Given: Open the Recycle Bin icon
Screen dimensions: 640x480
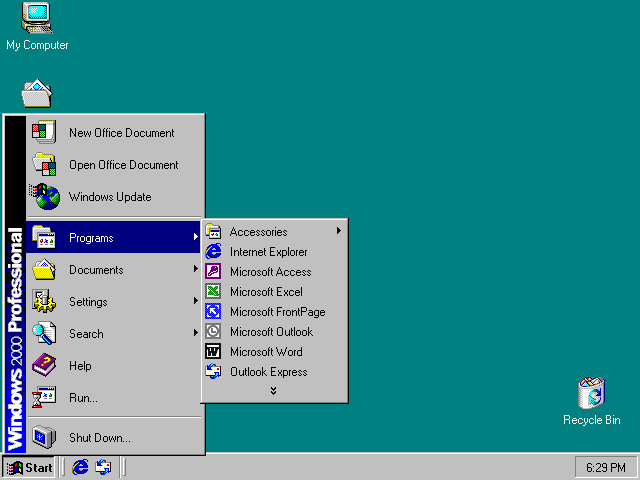Looking at the screenshot, I should pos(591,393).
